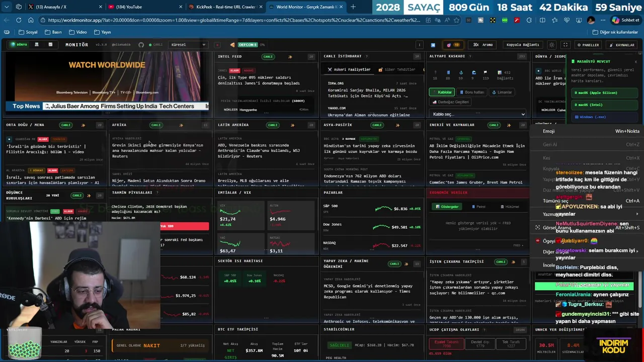Click the browser refresh icon
The image size is (644, 362).
coord(19,20)
